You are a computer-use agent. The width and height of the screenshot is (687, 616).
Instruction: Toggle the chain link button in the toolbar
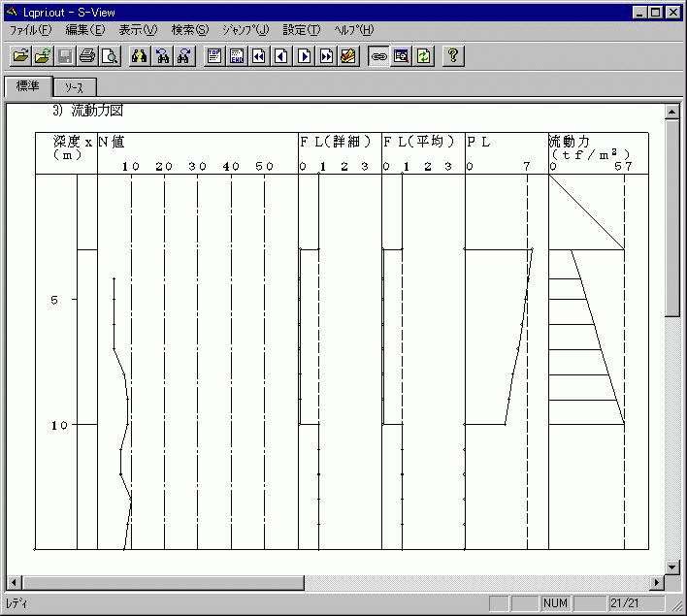378,56
